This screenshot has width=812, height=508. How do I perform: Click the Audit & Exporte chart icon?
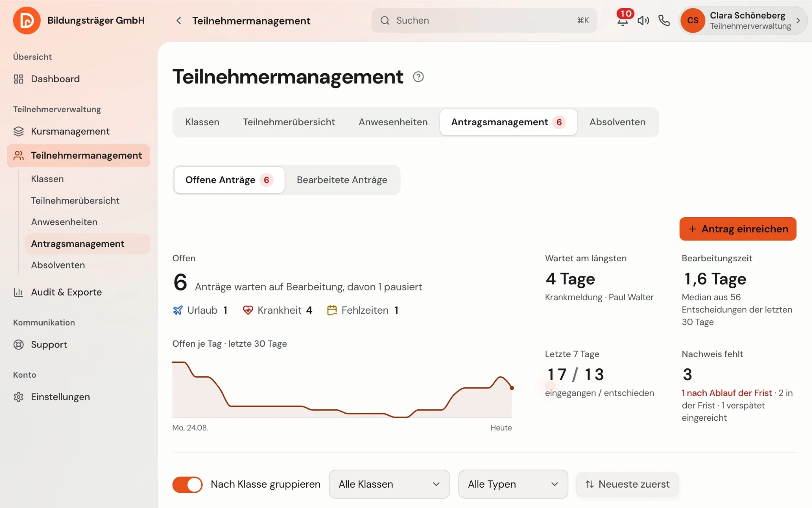pos(18,292)
